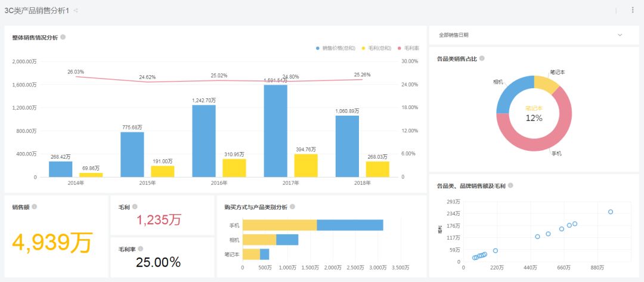Select the tallest blue bar for 2017年
644x282 pixels.
pos(275,131)
